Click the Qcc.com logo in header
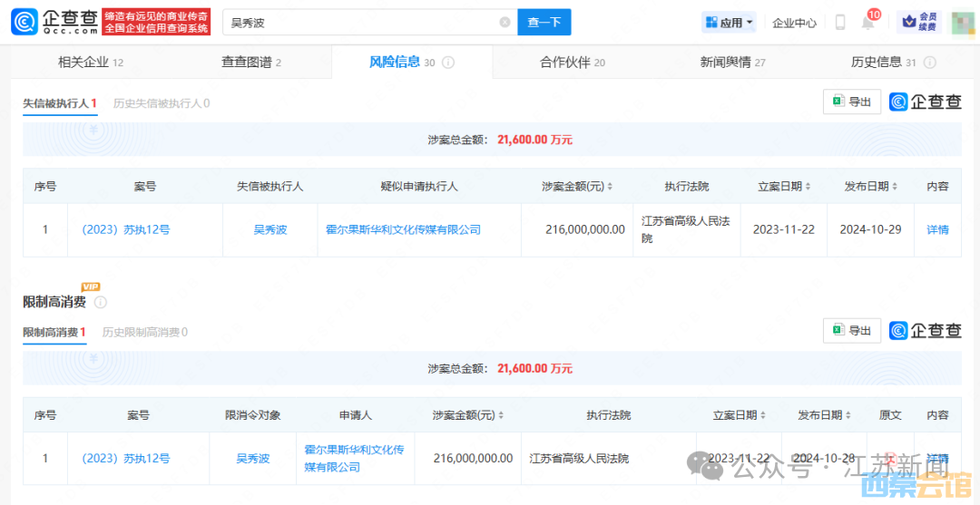This screenshot has width=980, height=505. pyautogui.click(x=54, y=22)
